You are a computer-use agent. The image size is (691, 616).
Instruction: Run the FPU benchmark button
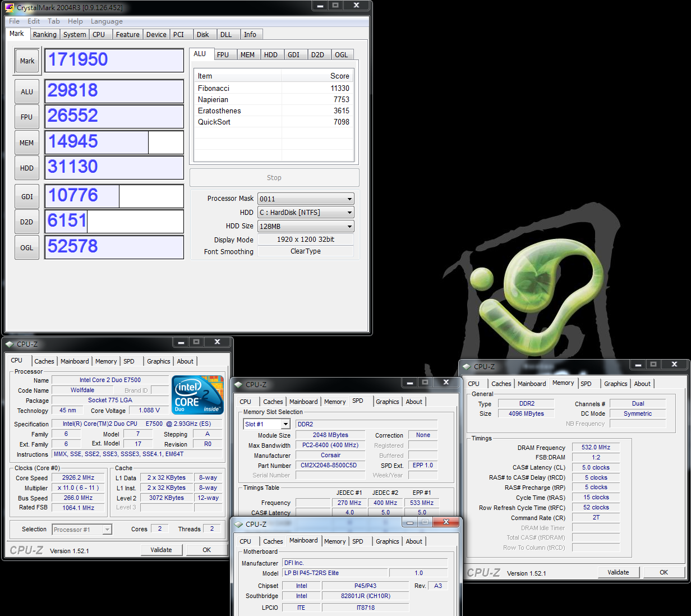[27, 117]
